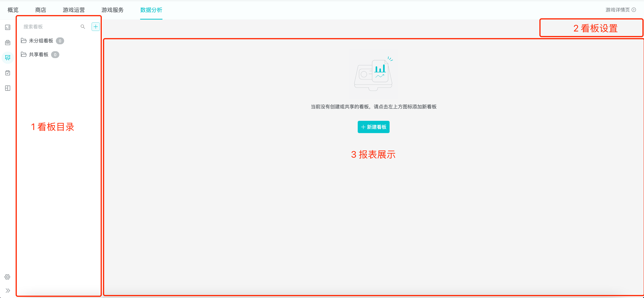Switch to the 概览 tab

(x=13, y=10)
